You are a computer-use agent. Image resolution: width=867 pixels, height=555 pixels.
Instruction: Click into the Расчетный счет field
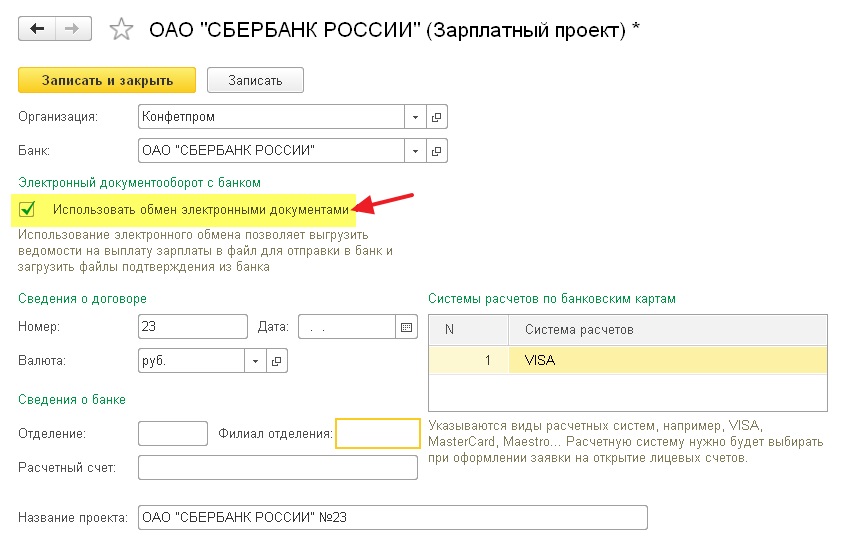[x=278, y=468]
